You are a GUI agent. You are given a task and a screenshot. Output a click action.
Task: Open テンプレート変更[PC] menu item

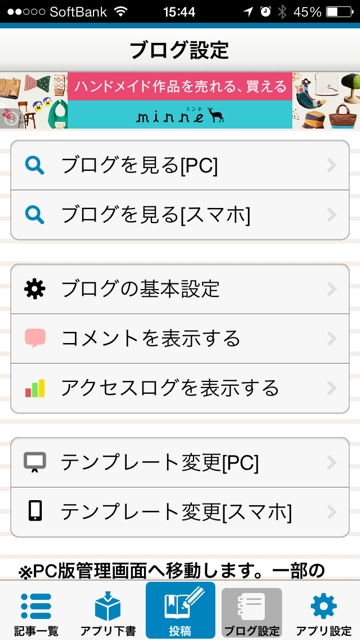pos(180,462)
